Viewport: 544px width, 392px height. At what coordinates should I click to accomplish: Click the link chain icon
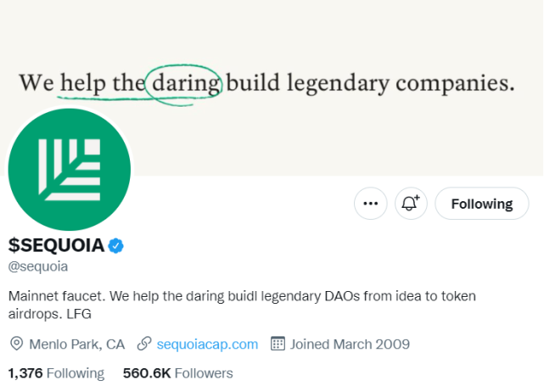(144, 344)
